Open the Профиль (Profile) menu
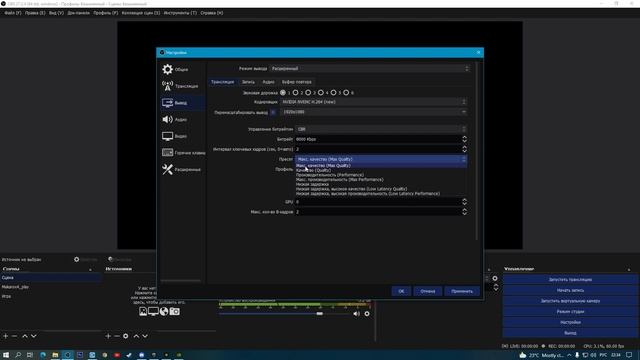The width and height of the screenshot is (640, 360). pos(105,13)
